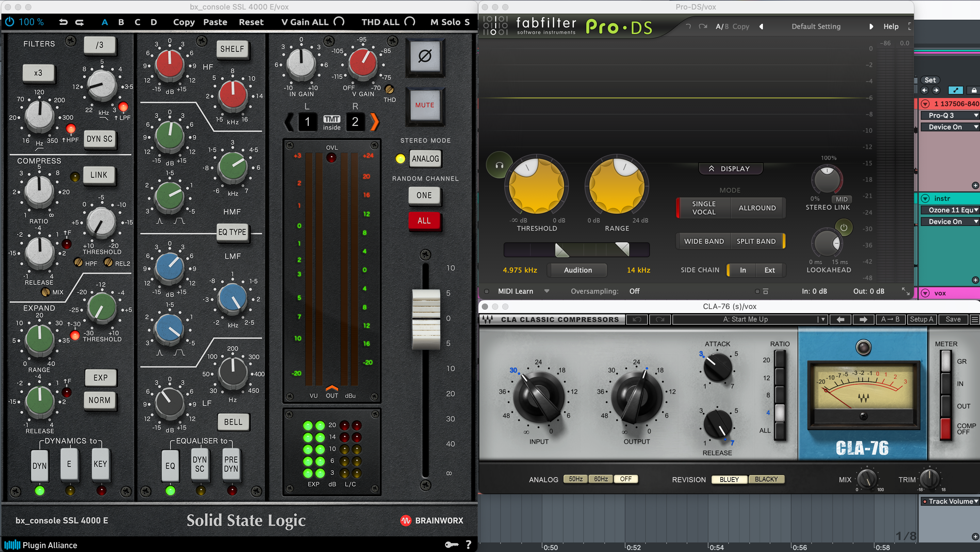Select the BLACKY revision button

[766, 479]
